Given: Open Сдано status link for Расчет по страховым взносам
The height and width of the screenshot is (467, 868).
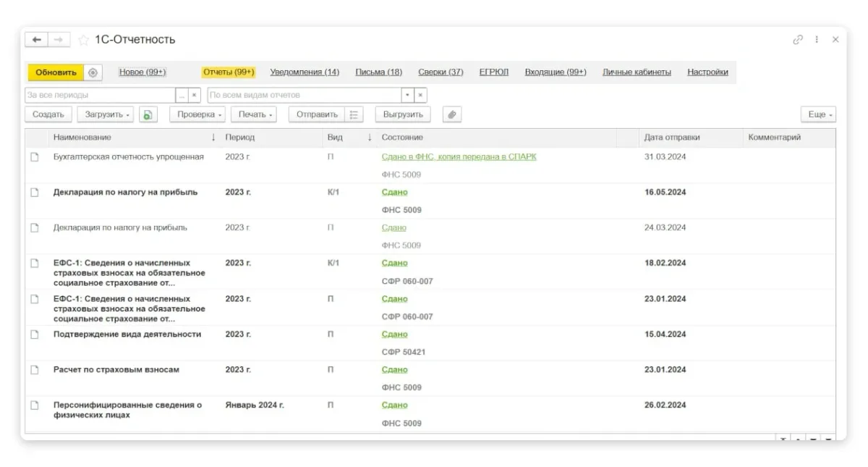Looking at the screenshot, I should tap(394, 370).
